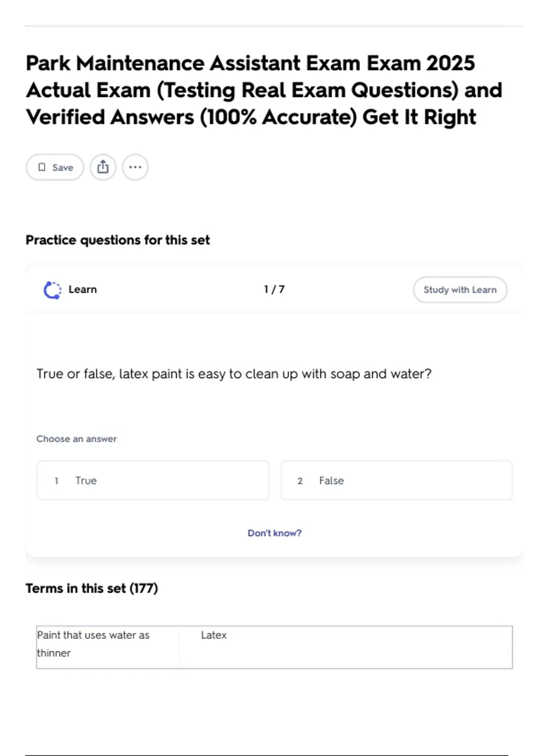Click the Don't know? link

coord(274,533)
